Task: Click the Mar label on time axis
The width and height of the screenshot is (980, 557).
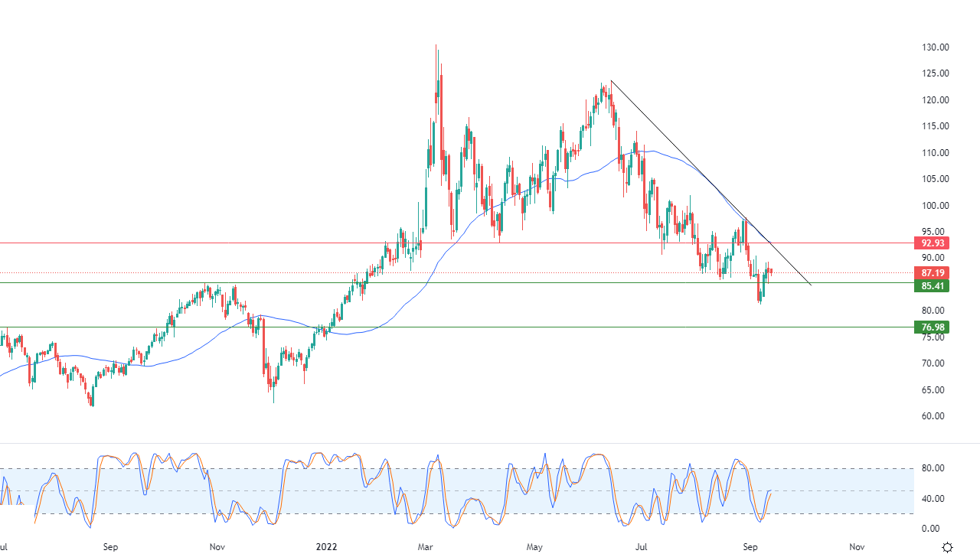Action: tap(426, 548)
